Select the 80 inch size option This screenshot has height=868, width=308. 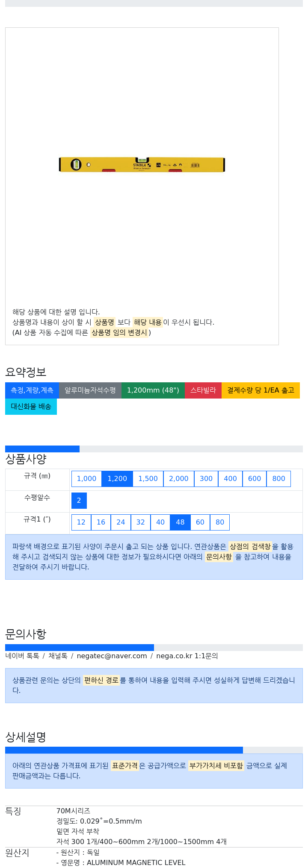[x=220, y=522]
